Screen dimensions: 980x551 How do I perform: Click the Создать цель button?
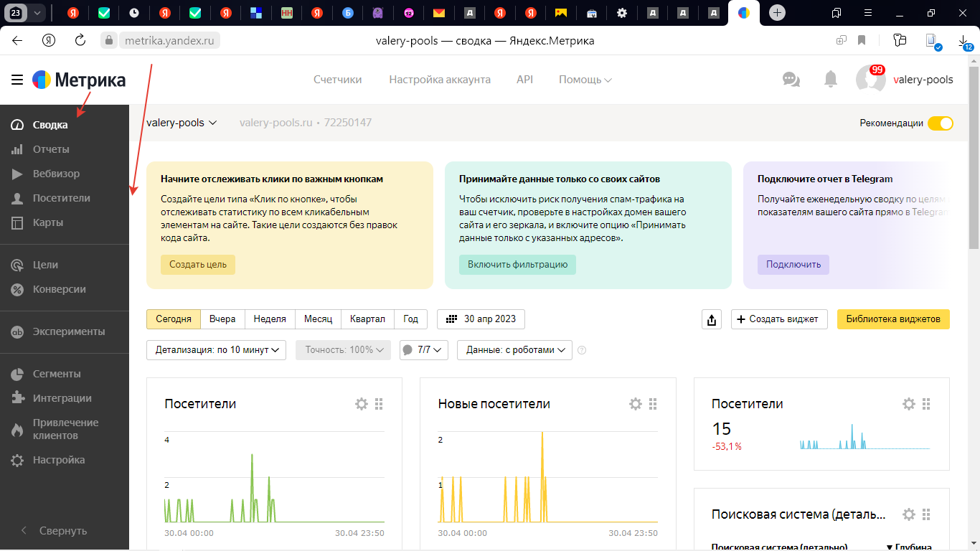click(x=198, y=265)
